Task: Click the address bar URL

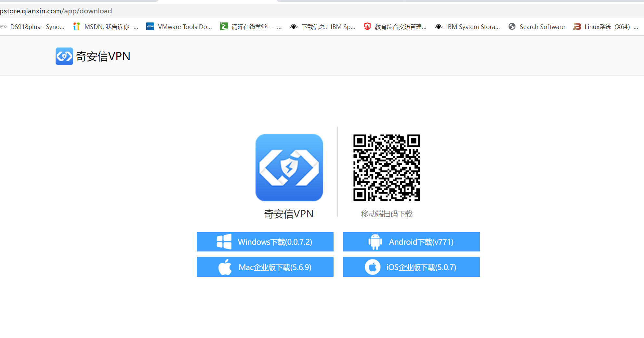Action: [x=56, y=11]
